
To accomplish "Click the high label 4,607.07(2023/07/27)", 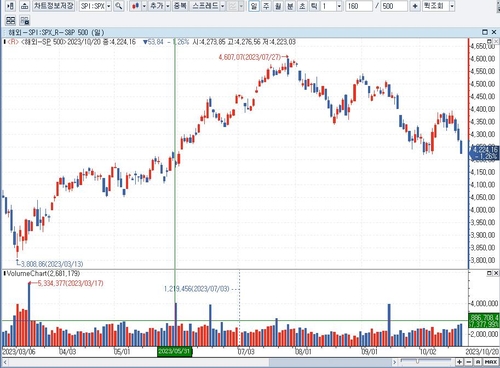I will click(250, 57).
